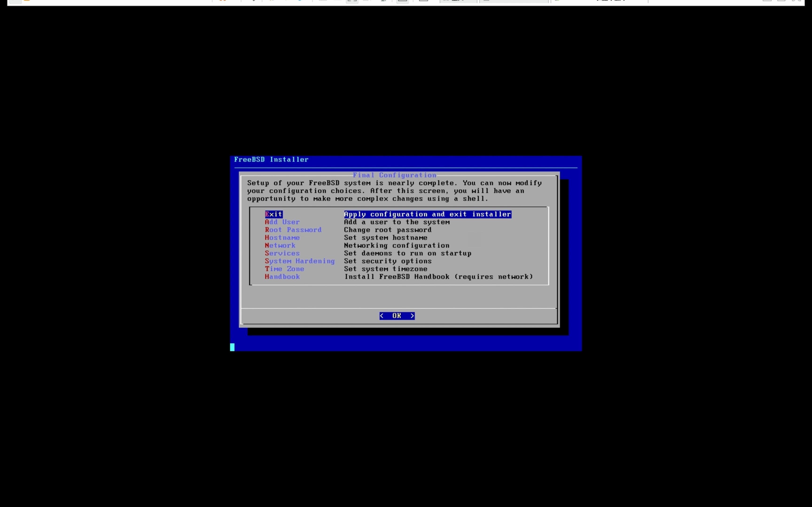The height and width of the screenshot is (507, 812).
Task: Select System Hardening option
Action: tap(299, 261)
